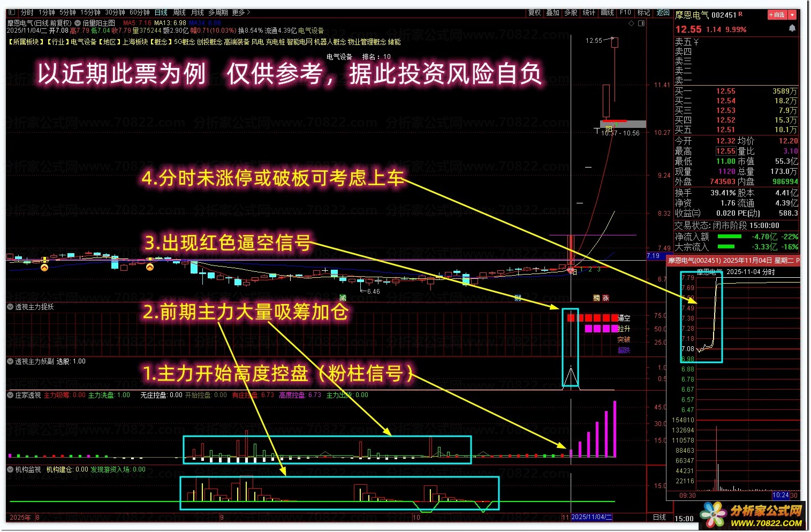
Task: Click the 返回 button
Action: click(x=663, y=12)
